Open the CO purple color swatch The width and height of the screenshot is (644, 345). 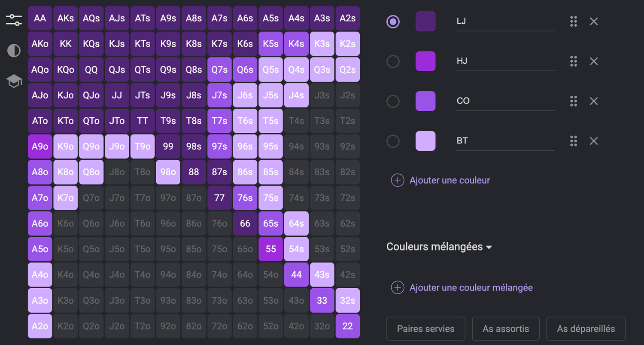425,101
